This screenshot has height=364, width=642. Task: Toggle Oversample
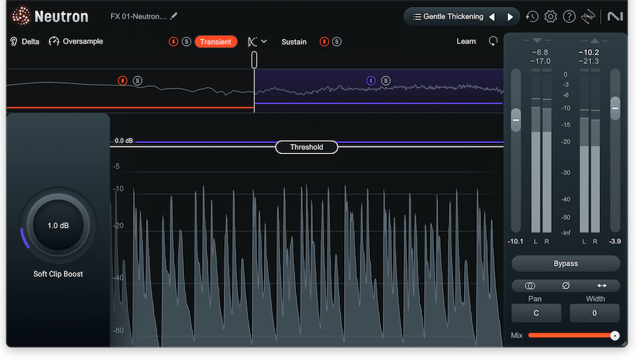[x=76, y=41]
